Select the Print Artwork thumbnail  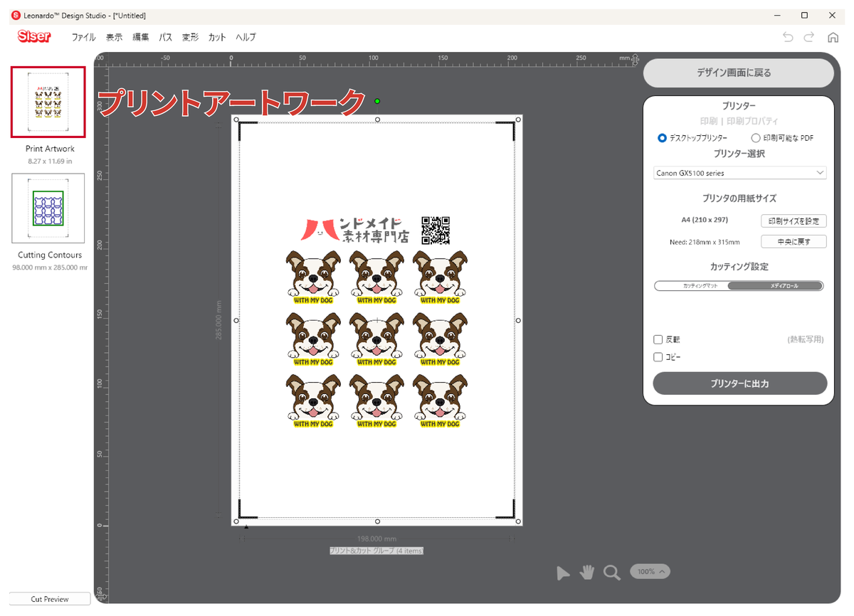pos(48,102)
